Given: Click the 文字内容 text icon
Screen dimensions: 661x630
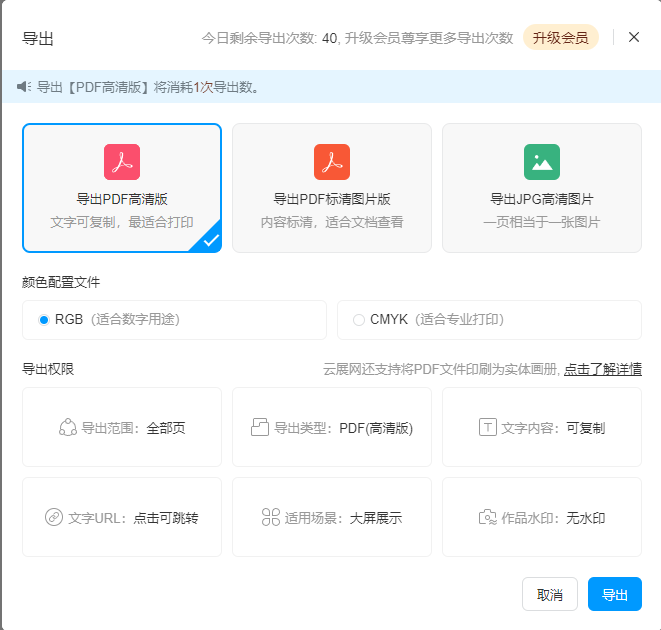Looking at the screenshot, I should pos(487,427).
